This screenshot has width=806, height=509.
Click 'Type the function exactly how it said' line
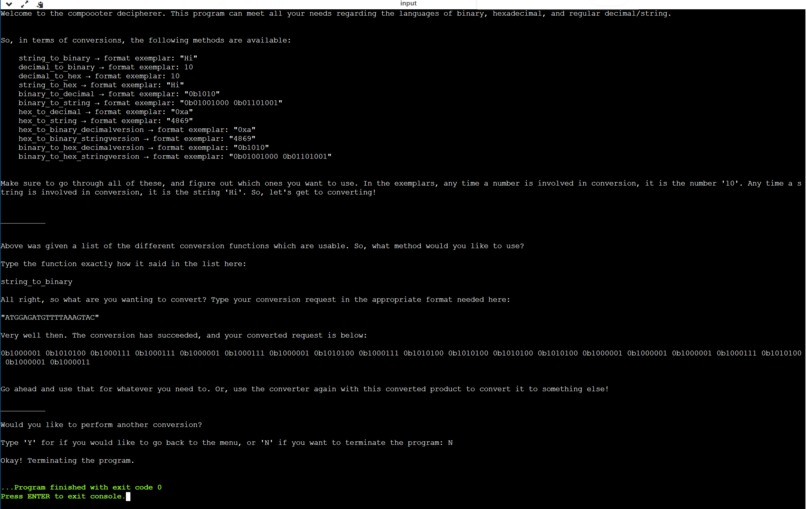123,264
